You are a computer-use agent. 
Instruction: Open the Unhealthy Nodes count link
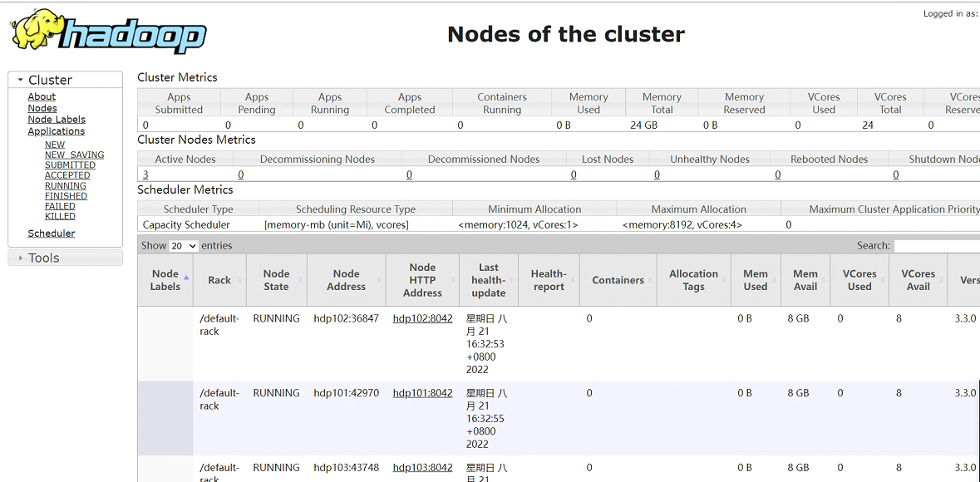click(x=657, y=175)
